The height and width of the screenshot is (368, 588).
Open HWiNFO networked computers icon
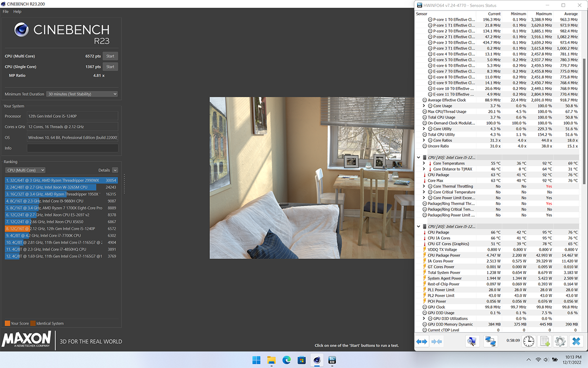490,341
